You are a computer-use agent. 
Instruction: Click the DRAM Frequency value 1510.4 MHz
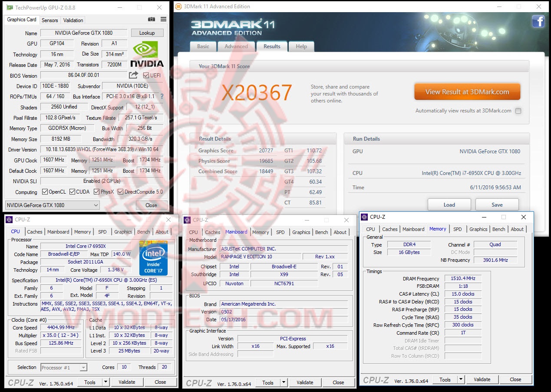462,279
